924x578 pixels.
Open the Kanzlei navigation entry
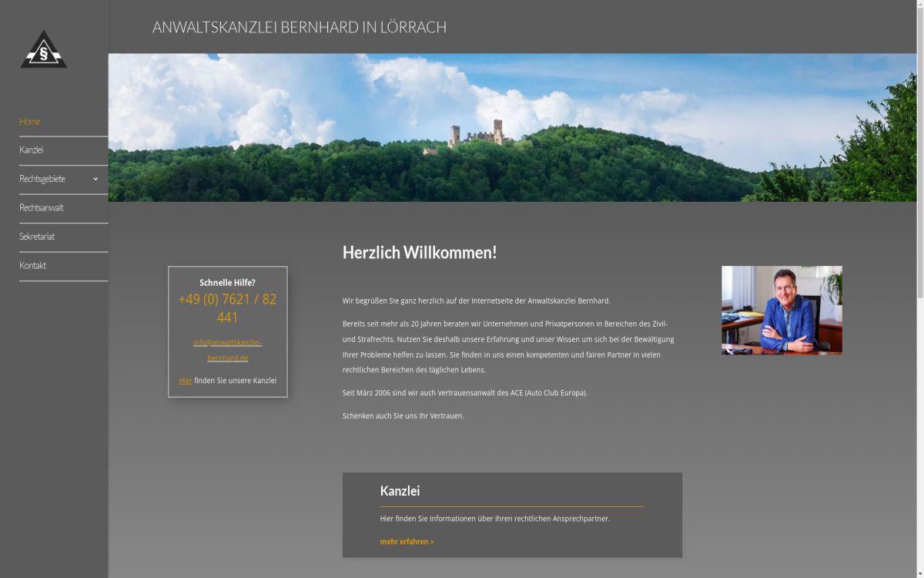coord(31,150)
